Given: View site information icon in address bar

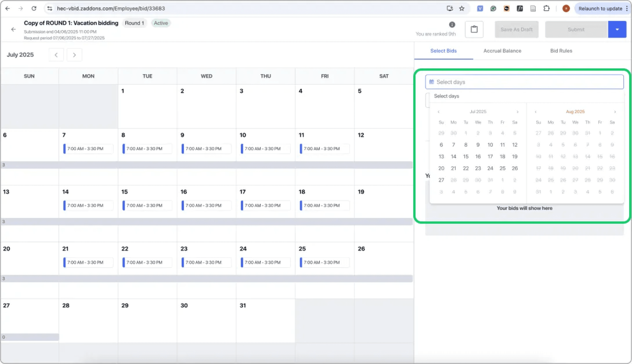Looking at the screenshot, I should click(x=50, y=8).
